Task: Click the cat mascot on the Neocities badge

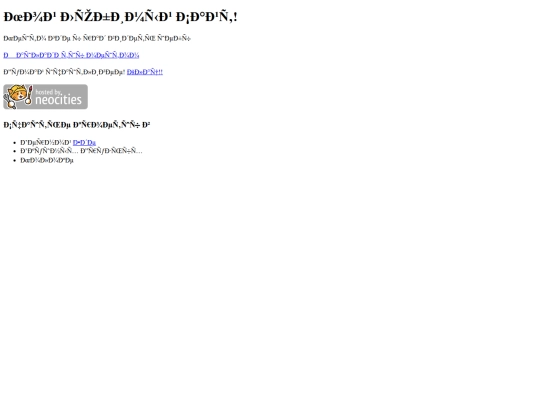Action: (18, 96)
